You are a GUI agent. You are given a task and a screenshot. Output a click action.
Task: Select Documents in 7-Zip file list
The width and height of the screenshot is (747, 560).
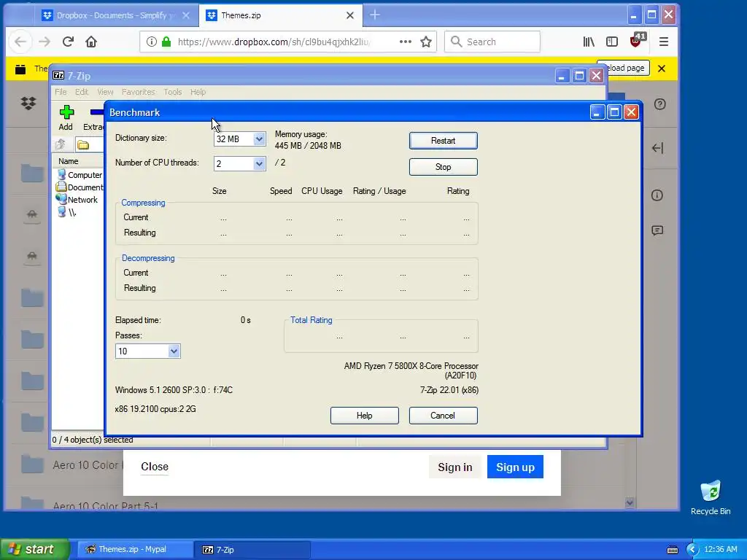pos(80,187)
